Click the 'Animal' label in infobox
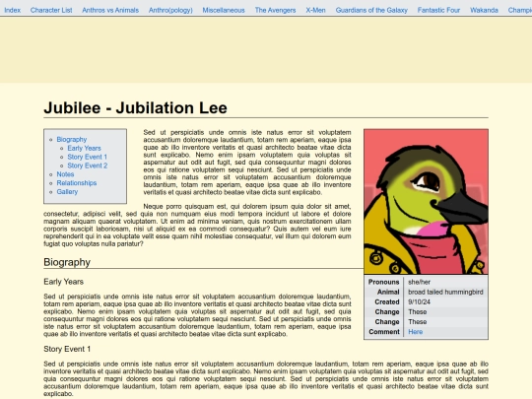The width and height of the screenshot is (532, 399). (x=388, y=293)
